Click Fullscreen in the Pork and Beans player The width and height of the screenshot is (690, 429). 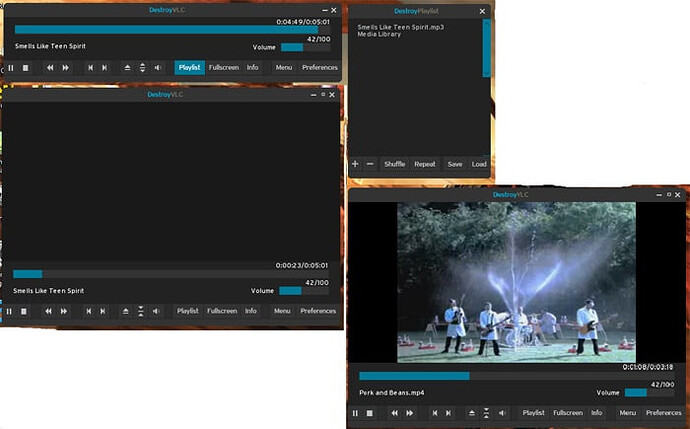tap(567, 412)
